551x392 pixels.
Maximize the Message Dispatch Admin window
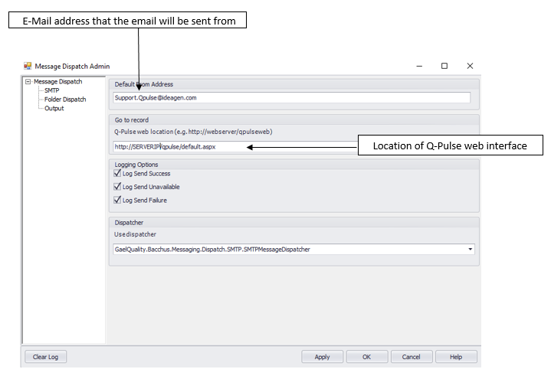444,66
